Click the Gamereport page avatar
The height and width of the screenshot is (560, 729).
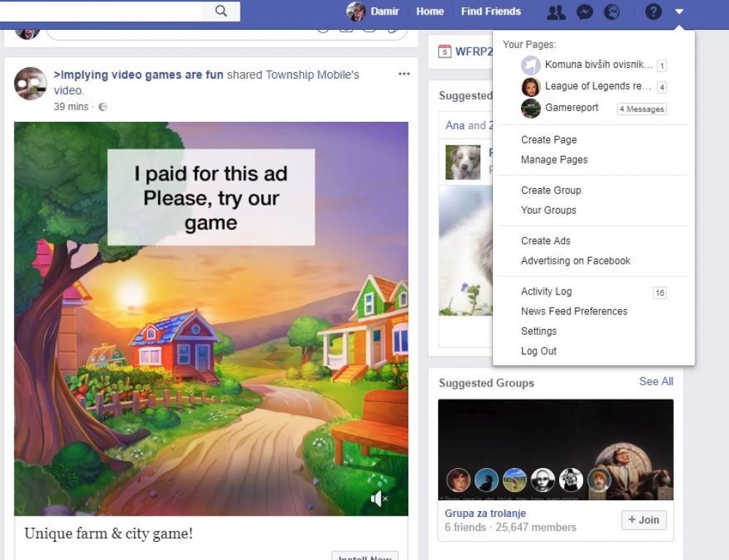pos(531,108)
